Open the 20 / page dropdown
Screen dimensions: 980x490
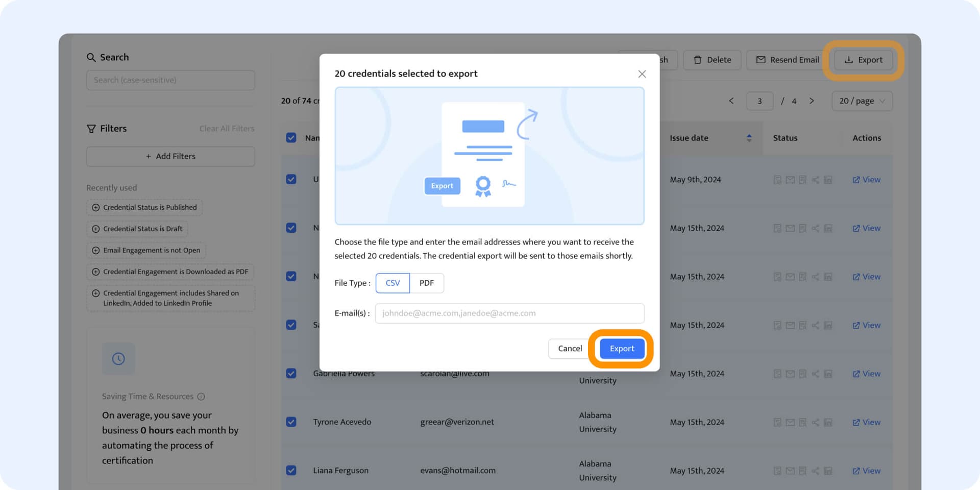point(862,101)
